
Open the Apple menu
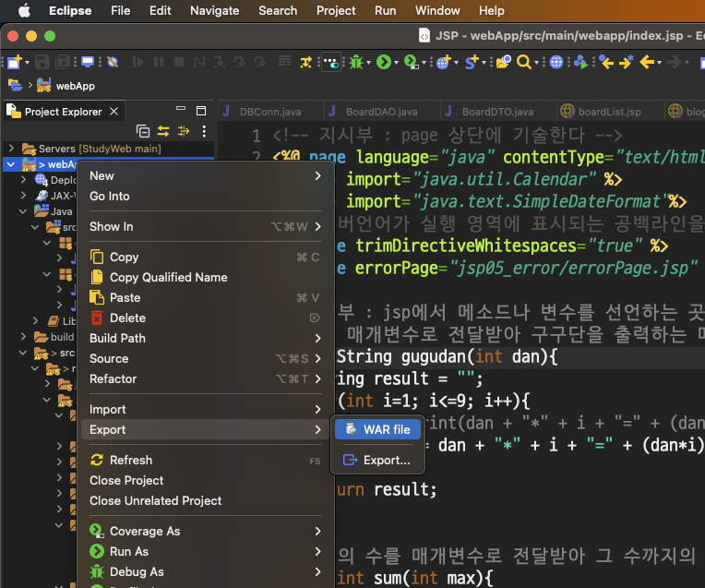24,10
